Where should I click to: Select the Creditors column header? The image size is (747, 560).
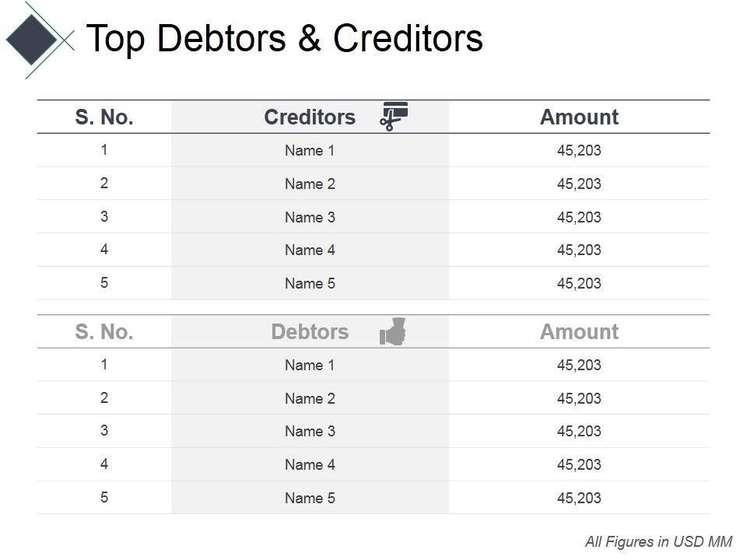click(310, 117)
